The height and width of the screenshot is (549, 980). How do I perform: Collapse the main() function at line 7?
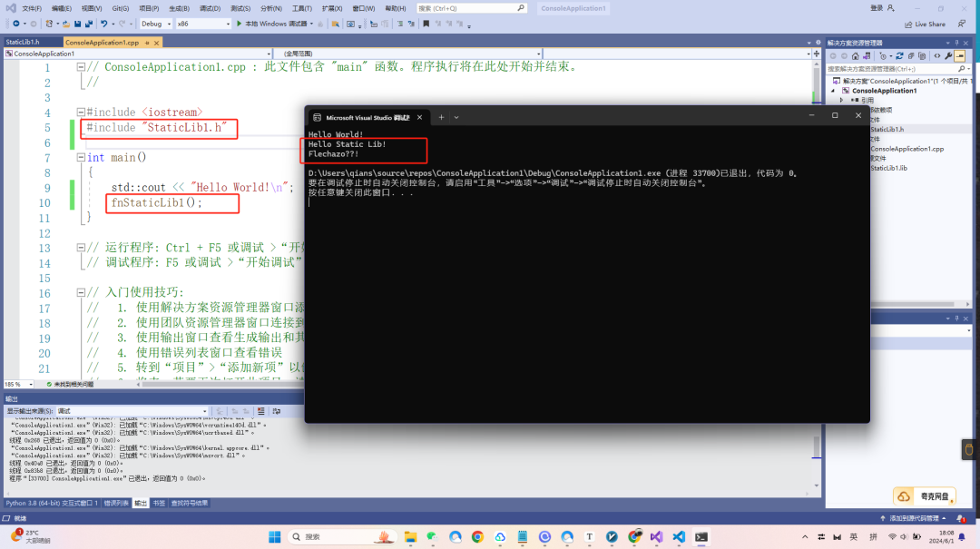coord(81,158)
